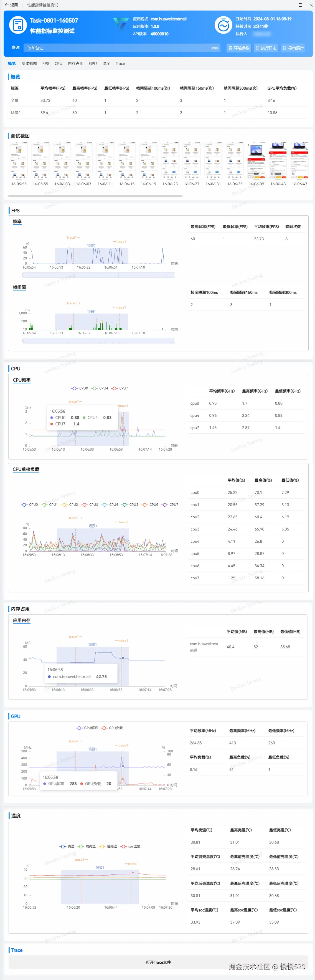Select the 场景1 row in overview table
This screenshot has height=980, width=315.
click(x=158, y=113)
